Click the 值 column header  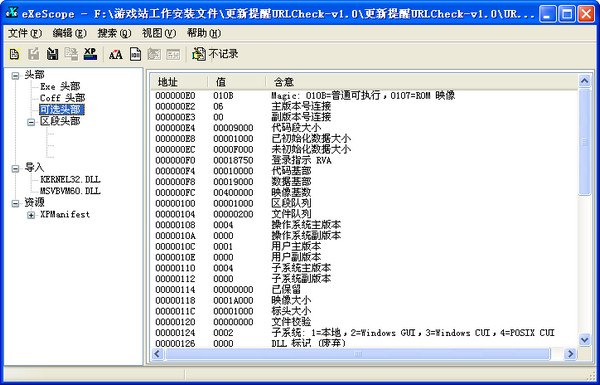pyautogui.click(x=237, y=82)
